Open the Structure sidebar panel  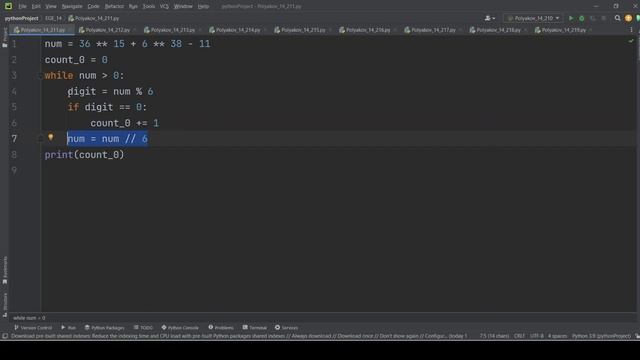coord(4,304)
